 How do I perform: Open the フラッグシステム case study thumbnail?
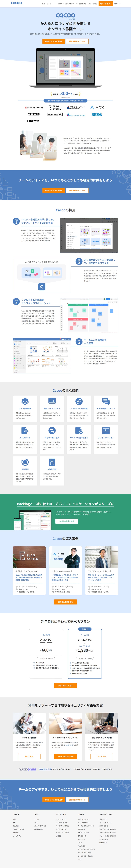[x=29, y=557]
